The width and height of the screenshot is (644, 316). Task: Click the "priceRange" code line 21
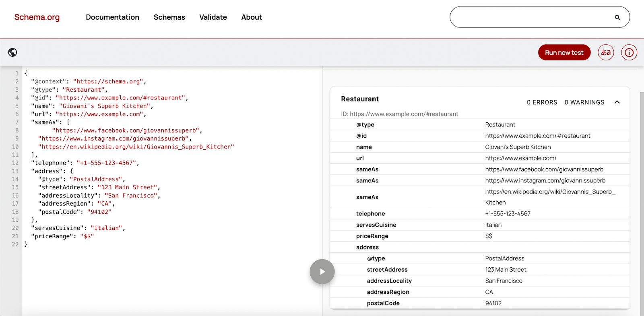(62, 236)
